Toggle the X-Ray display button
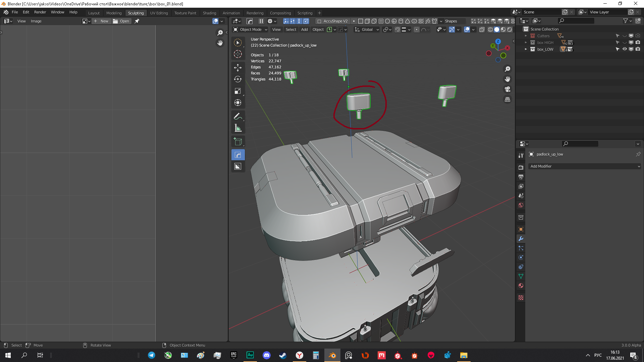This screenshot has width=644, height=362. (x=482, y=29)
